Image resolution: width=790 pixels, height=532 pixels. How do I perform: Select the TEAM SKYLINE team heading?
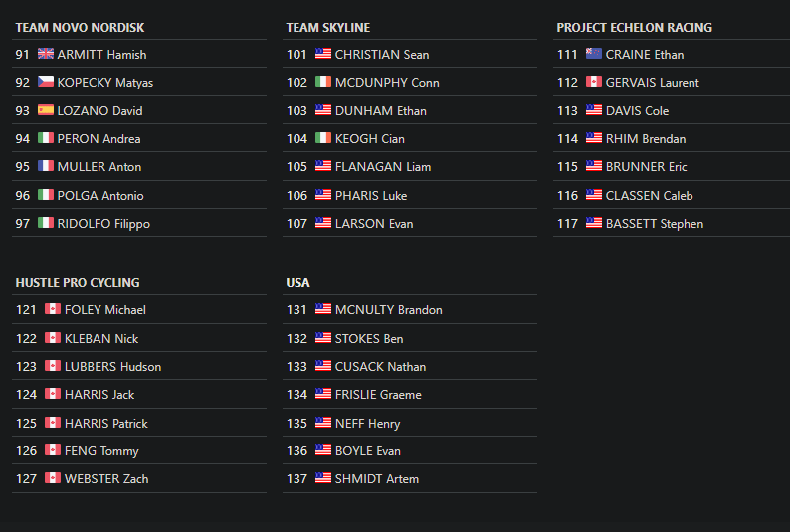pos(328,28)
